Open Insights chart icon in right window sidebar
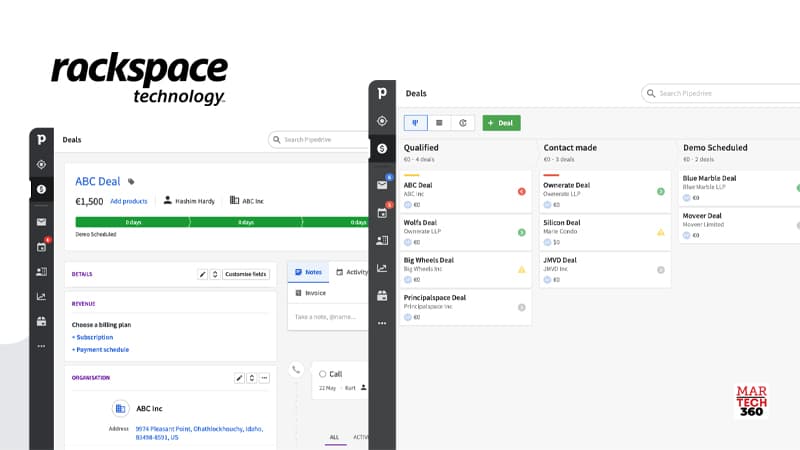Viewport: 800px width, 450px height. 382,268
